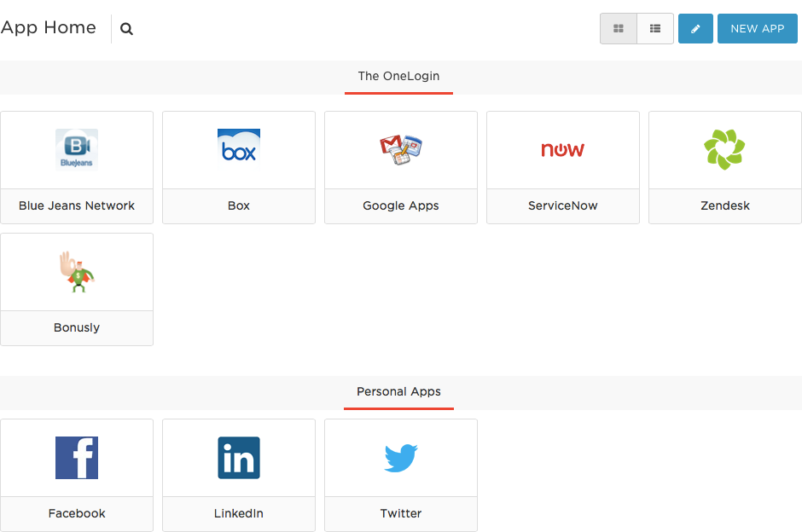Click the Google Apps label
The image size is (802, 532).
pyautogui.click(x=401, y=206)
